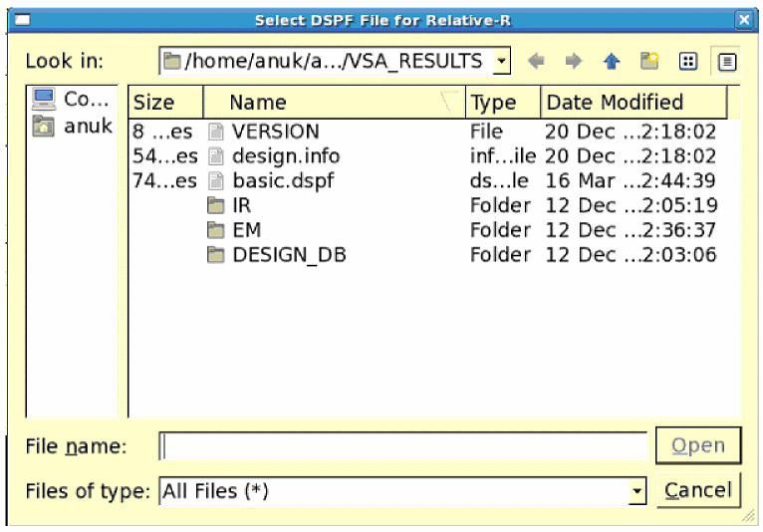The width and height of the screenshot is (763, 532).
Task: Click the Back navigation arrow
Action: tap(537, 62)
